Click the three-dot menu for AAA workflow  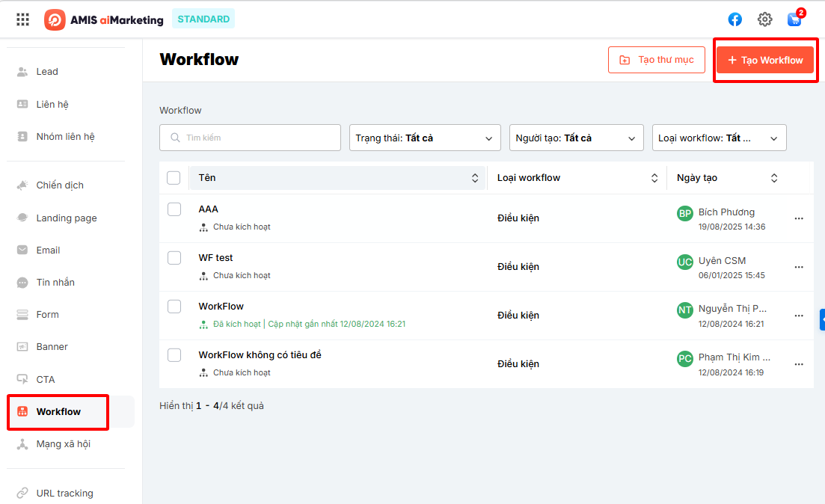[x=799, y=218]
